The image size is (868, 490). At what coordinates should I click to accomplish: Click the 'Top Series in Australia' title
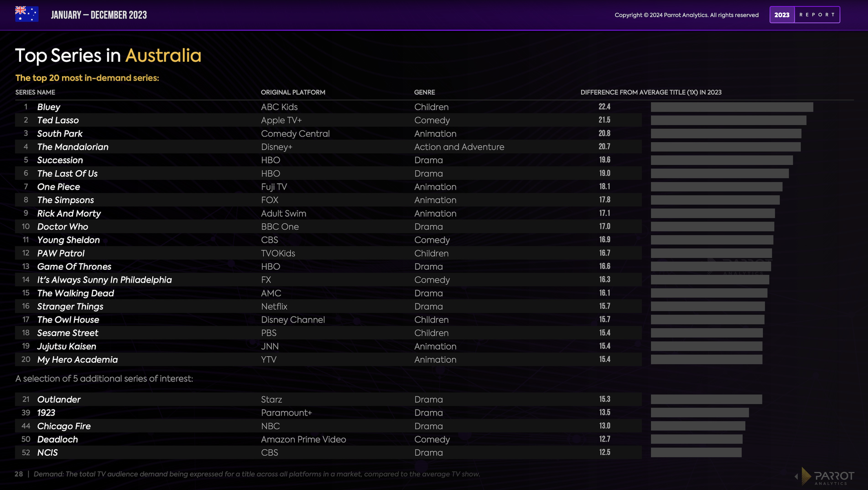[108, 55]
